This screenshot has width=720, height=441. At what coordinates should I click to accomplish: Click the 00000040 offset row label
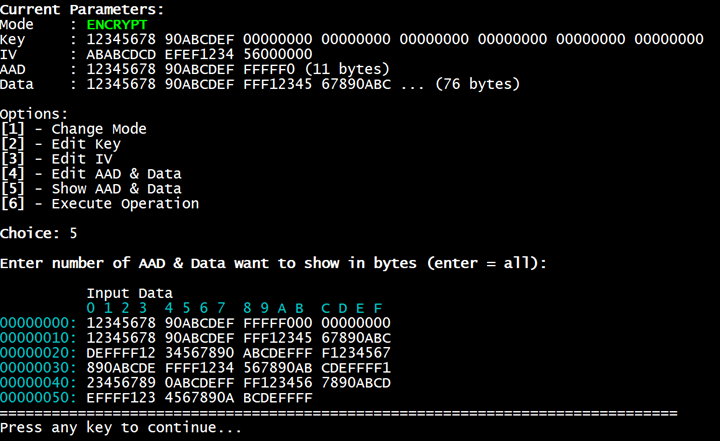pyautogui.click(x=38, y=383)
